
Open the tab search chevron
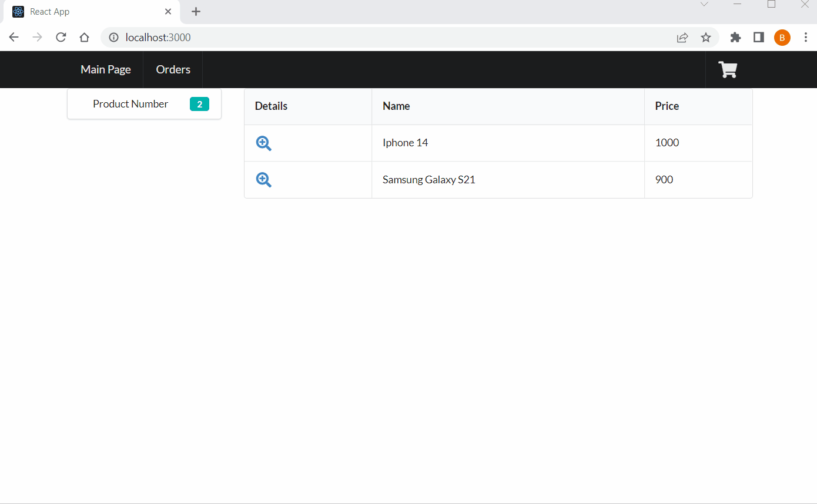[x=704, y=4]
